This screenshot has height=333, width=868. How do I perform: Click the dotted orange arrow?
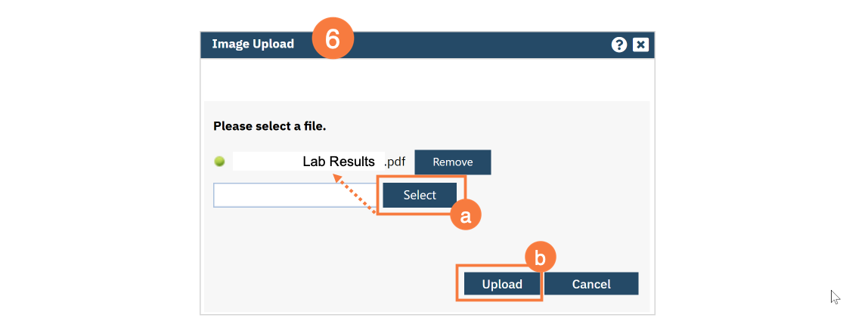point(354,194)
